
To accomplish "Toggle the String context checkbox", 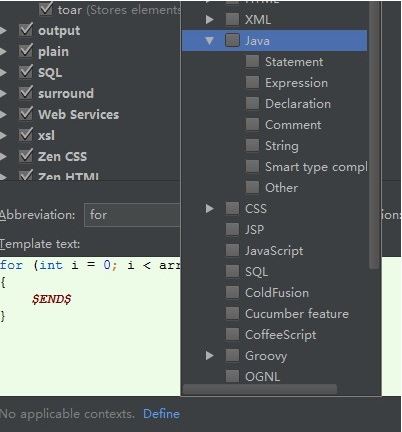I will point(252,145).
